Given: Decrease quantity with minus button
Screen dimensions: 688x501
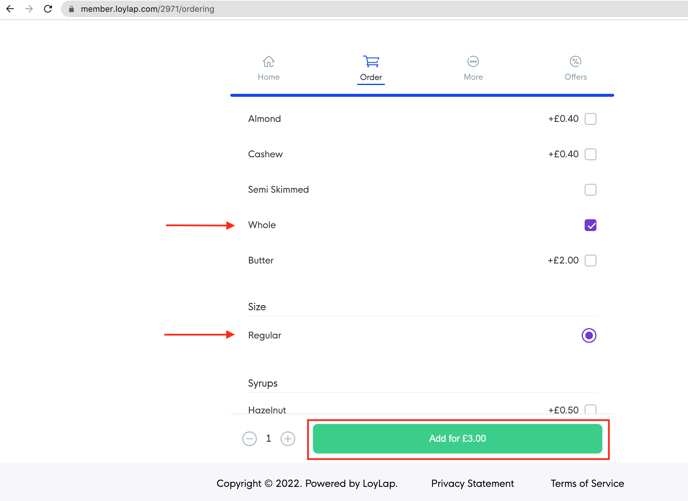Looking at the screenshot, I should click(x=249, y=439).
